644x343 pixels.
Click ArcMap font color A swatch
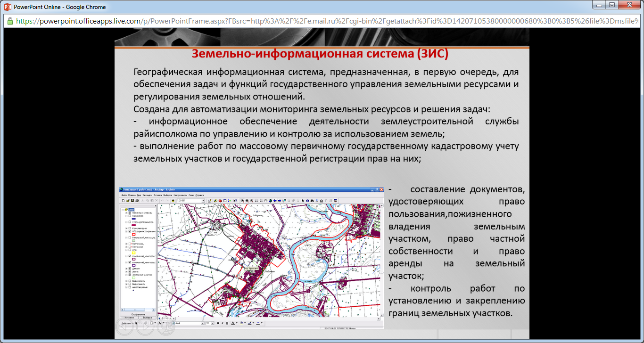tap(233, 323)
